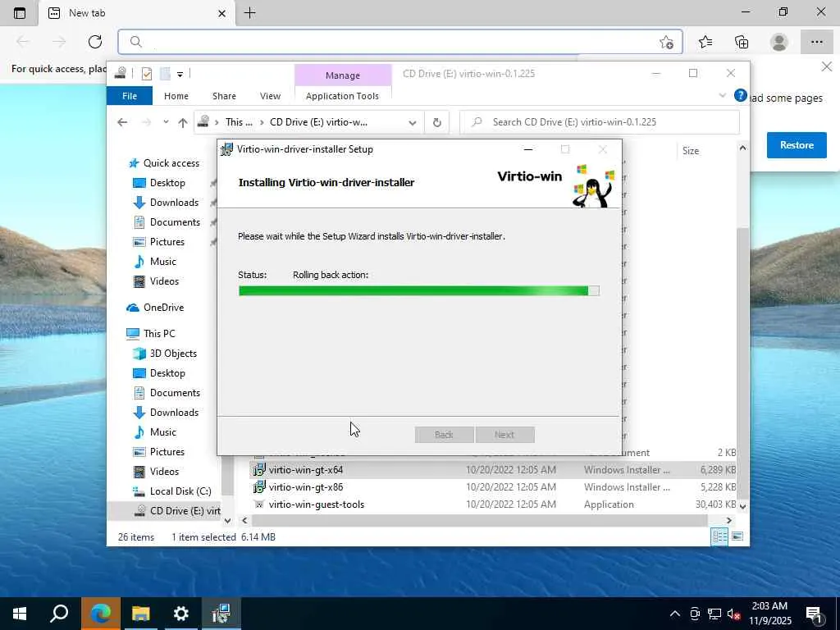Select the Manage contextual tab

pos(343,75)
